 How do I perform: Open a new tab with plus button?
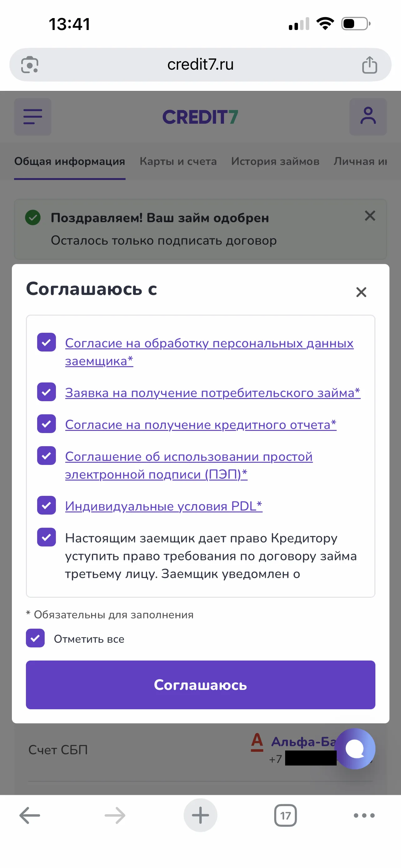(x=200, y=816)
